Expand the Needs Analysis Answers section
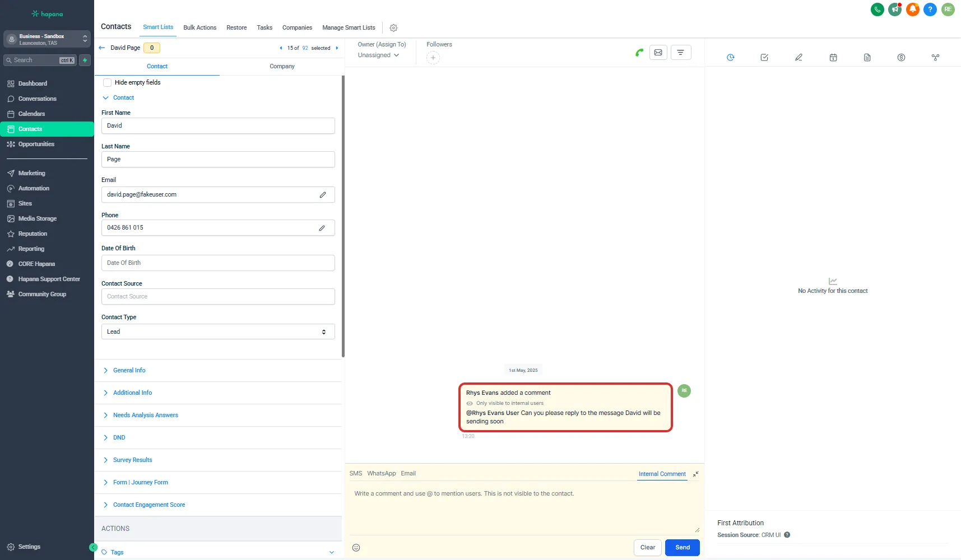The height and width of the screenshot is (560, 961). pos(145,416)
